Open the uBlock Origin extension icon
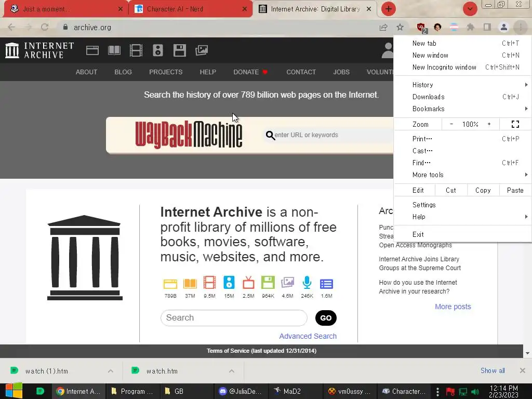 [421, 28]
